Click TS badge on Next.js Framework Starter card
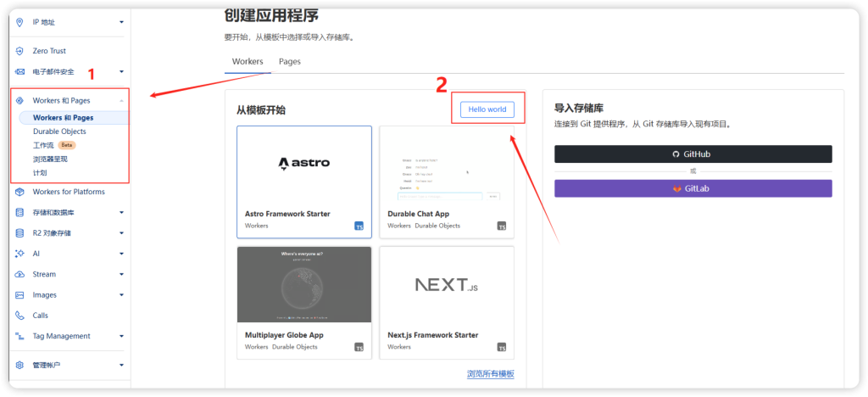868x397 pixels. [502, 347]
